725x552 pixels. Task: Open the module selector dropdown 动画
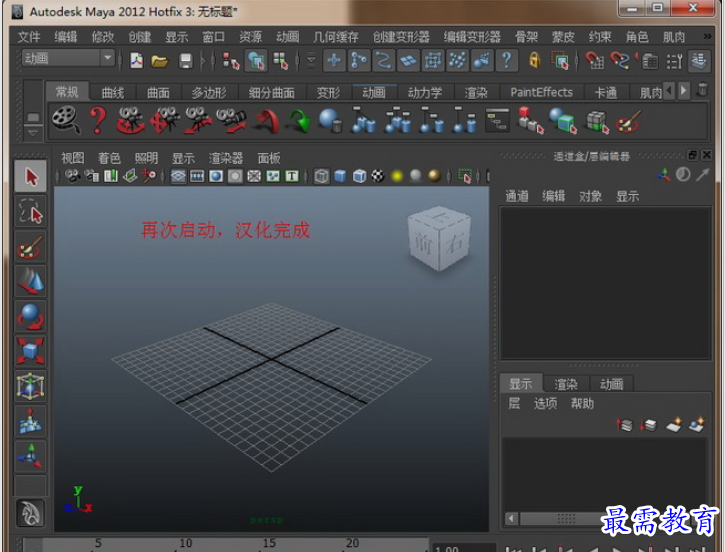tap(68, 59)
